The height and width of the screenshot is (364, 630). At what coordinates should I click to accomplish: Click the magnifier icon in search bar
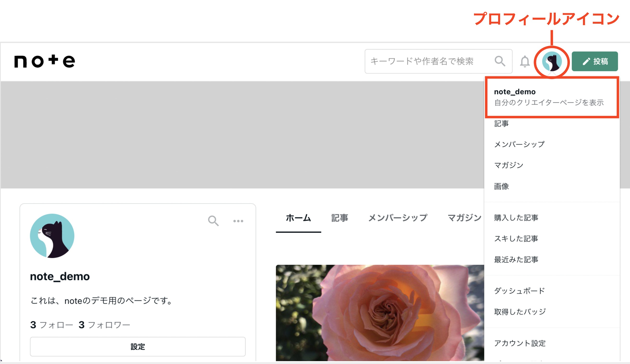(x=500, y=61)
